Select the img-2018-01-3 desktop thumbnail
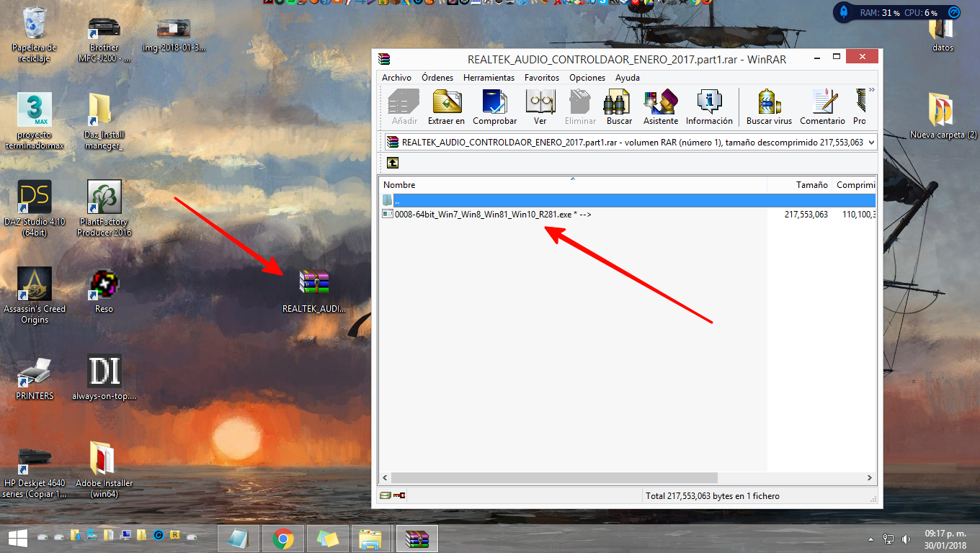980x553 pixels. pos(174,35)
